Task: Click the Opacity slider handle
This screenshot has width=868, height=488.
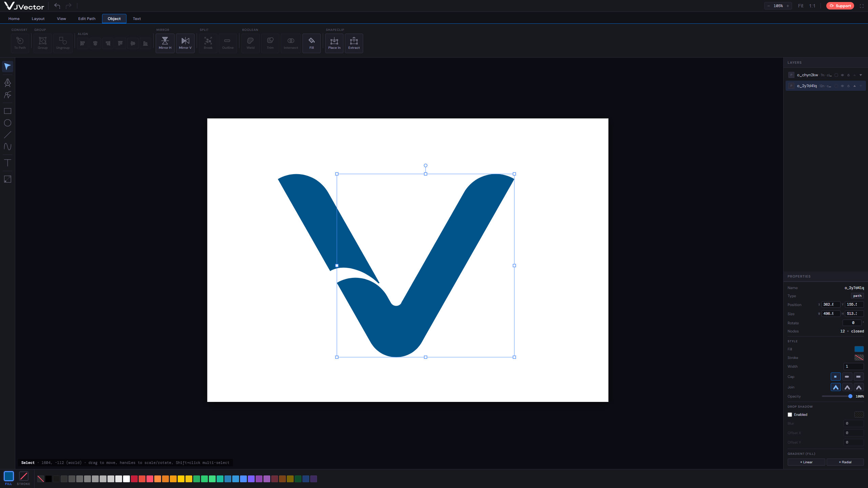Action: [x=850, y=396]
